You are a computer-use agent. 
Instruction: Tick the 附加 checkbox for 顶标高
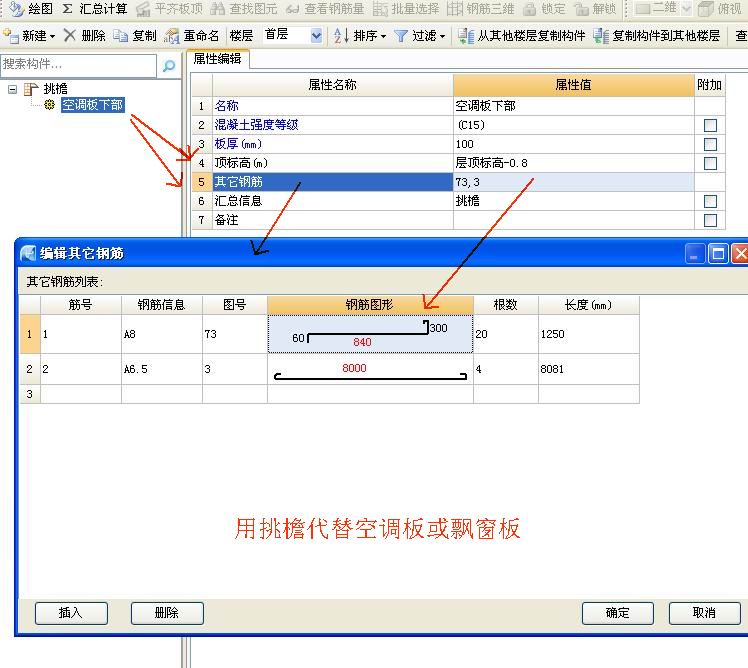click(710, 163)
